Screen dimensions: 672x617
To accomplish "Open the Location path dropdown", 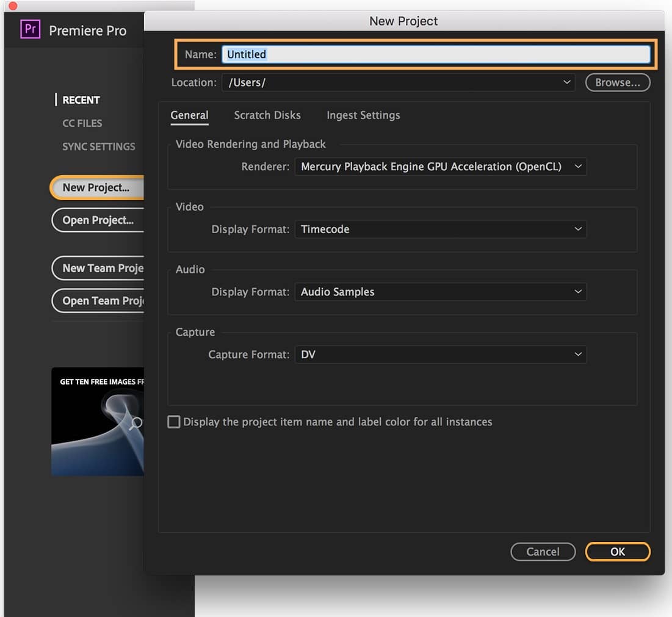I will 398,82.
